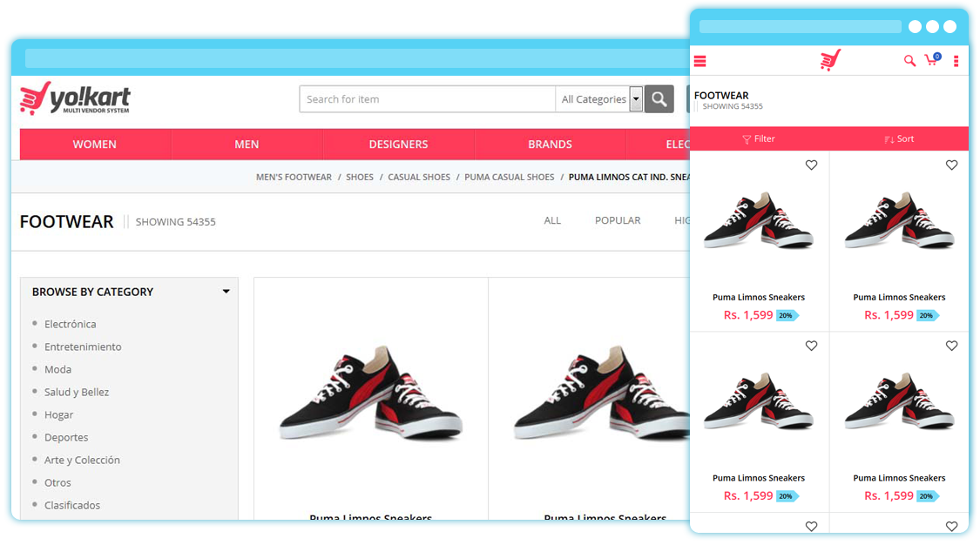The height and width of the screenshot is (545, 980).
Task: Go to SHOES via the breadcrumb
Action: [x=359, y=177]
